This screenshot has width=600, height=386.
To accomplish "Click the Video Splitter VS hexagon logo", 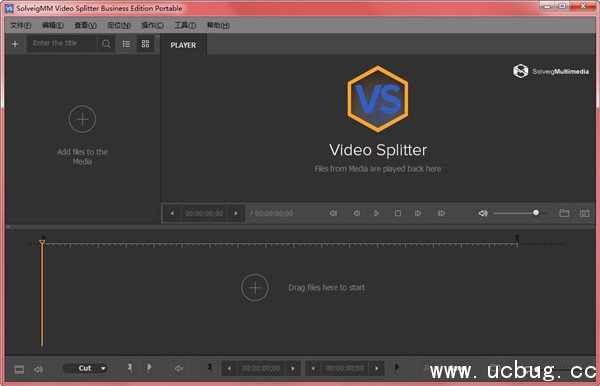I will point(378,99).
